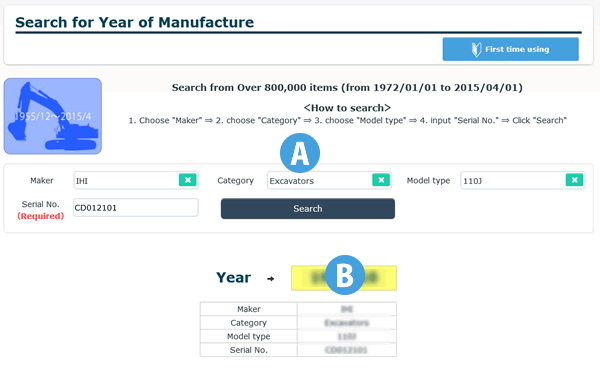Click the Maker label left of IHI
Image resolution: width=600 pixels, height=378 pixels.
tap(42, 180)
